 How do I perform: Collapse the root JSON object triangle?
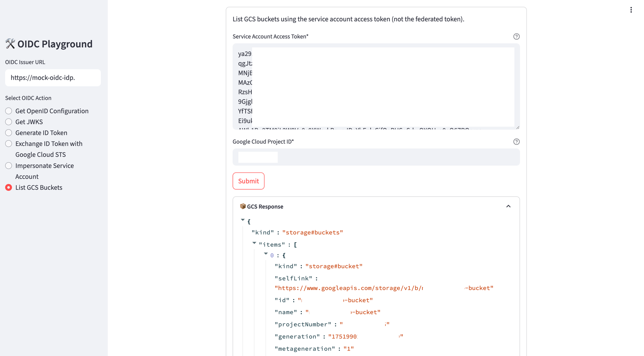click(x=243, y=220)
